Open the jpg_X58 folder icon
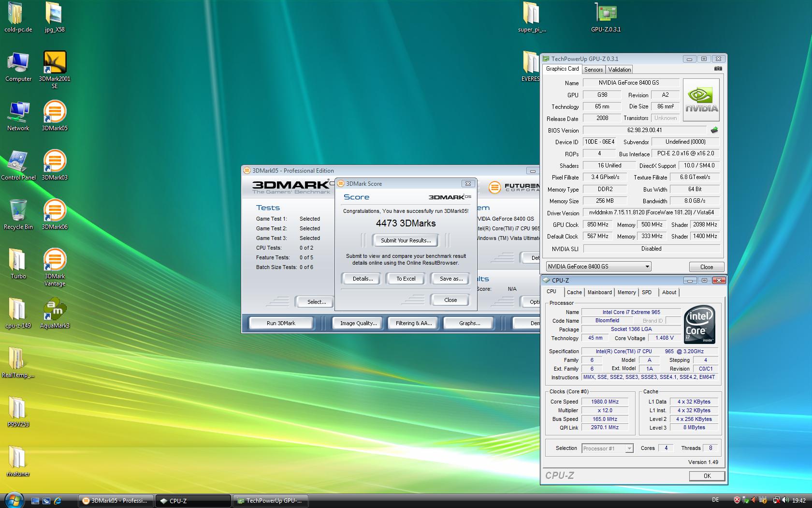Viewport: 812px width, 508px height. pyautogui.click(x=55, y=17)
